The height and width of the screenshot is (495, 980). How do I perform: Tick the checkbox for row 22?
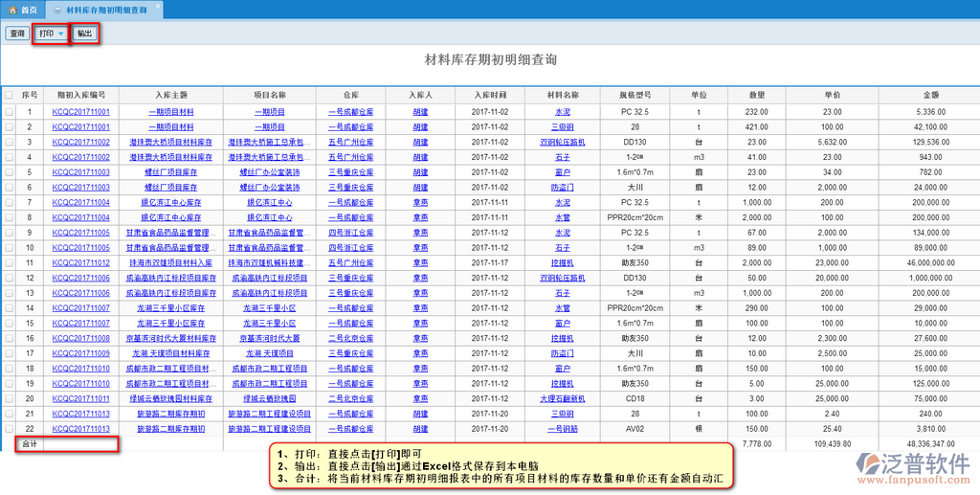pos(9,428)
